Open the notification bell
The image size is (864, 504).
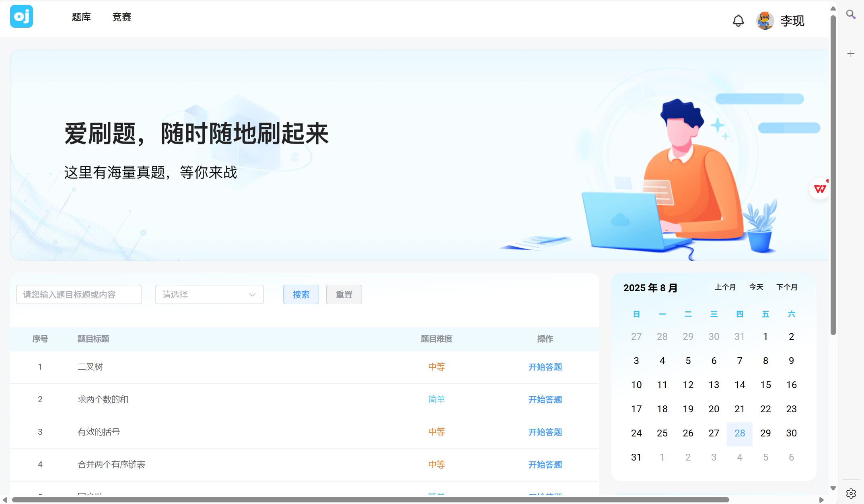(738, 21)
